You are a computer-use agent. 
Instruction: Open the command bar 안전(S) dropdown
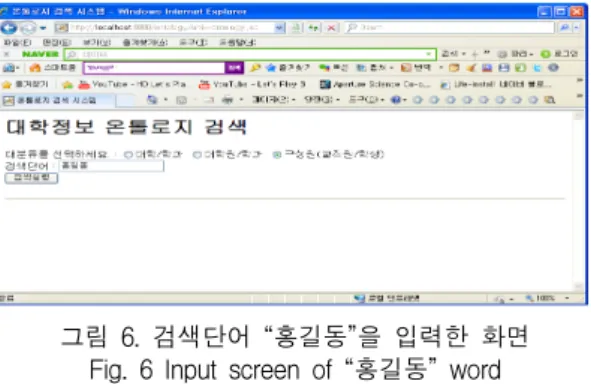click(322, 100)
